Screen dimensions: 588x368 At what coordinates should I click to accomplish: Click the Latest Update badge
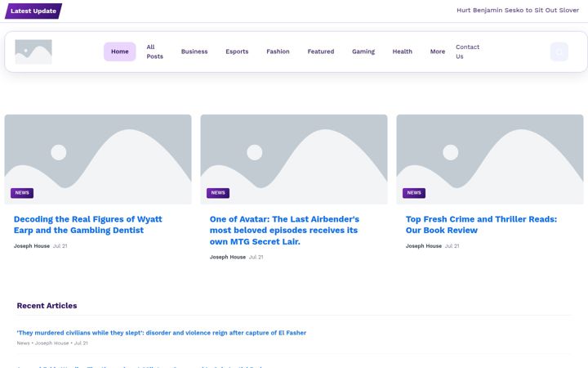pos(33,11)
